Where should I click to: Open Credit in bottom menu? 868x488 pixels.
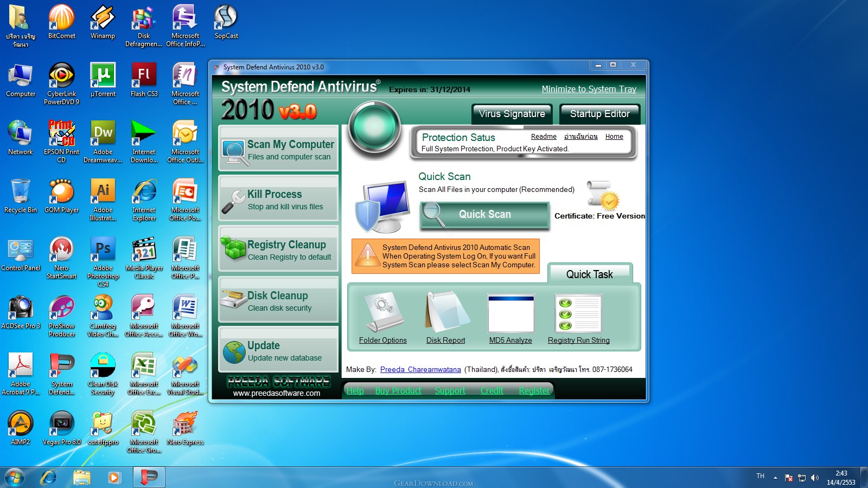coord(492,390)
